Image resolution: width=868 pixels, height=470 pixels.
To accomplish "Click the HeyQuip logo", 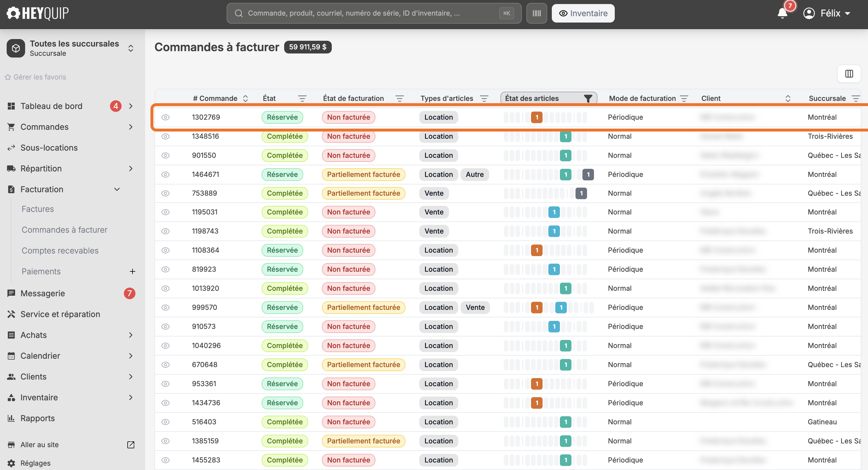I will click(38, 13).
